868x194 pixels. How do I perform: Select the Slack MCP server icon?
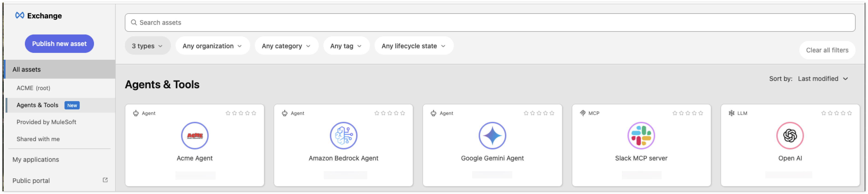(x=642, y=135)
